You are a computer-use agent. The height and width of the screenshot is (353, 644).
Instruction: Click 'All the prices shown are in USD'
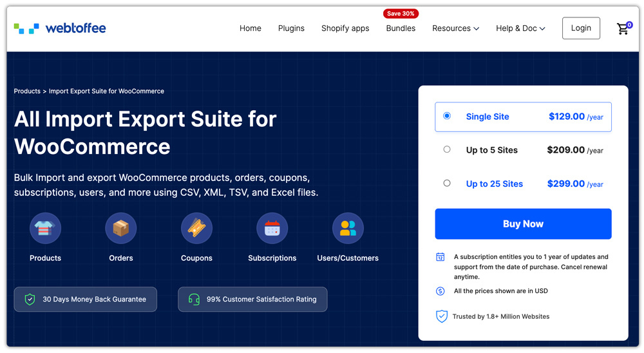pos(500,291)
